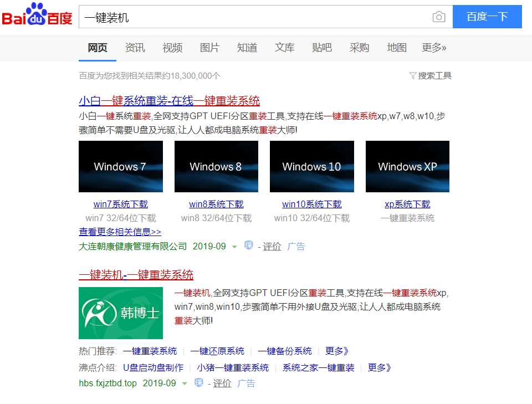The image size is (532, 404).
Task: Click result count 百度为您找到相关结果约18,300,000个
Action: 150,75
